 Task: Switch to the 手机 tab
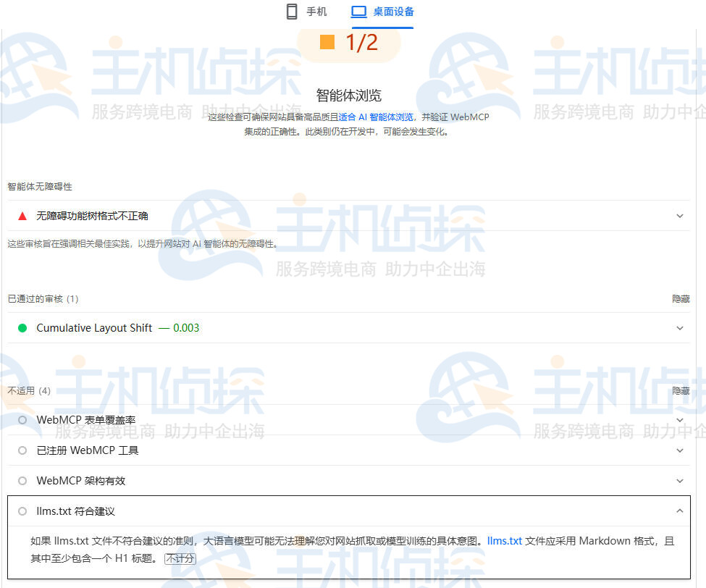point(306,12)
